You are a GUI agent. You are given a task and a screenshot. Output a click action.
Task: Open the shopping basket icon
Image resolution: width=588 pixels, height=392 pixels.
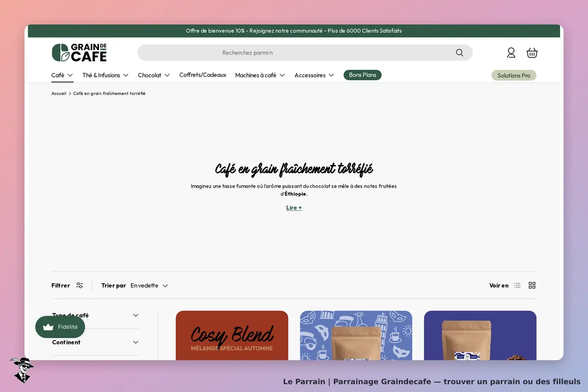[x=532, y=52]
